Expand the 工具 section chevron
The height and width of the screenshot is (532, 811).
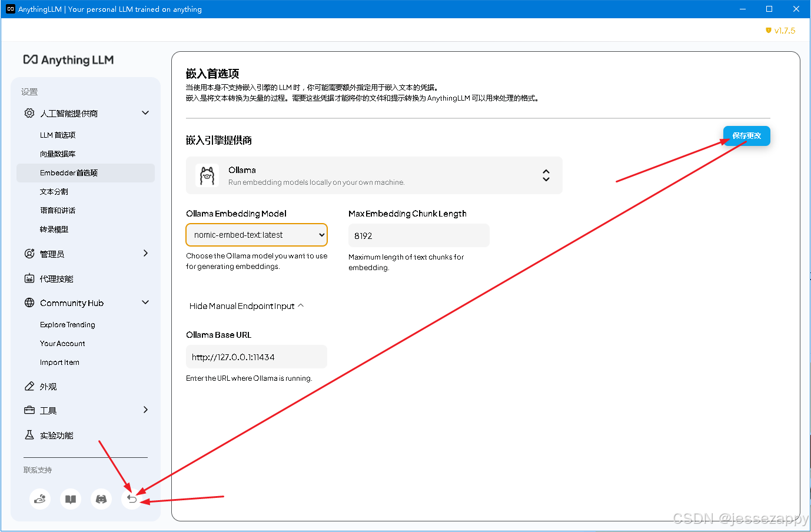[145, 410]
